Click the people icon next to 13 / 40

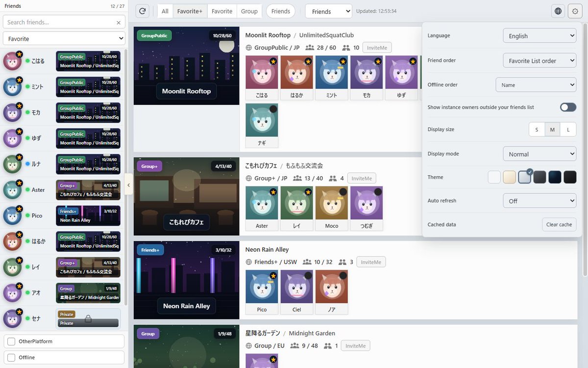point(297,179)
